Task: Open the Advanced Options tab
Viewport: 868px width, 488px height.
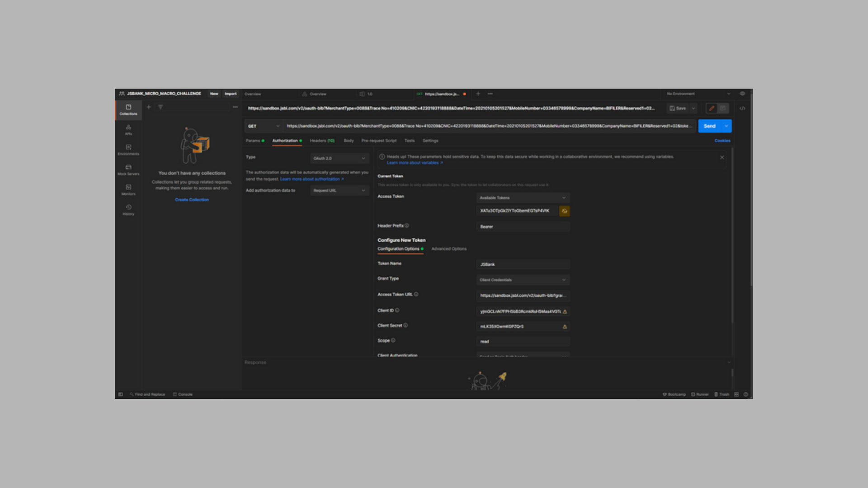Action: pyautogui.click(x=449, y=249)
